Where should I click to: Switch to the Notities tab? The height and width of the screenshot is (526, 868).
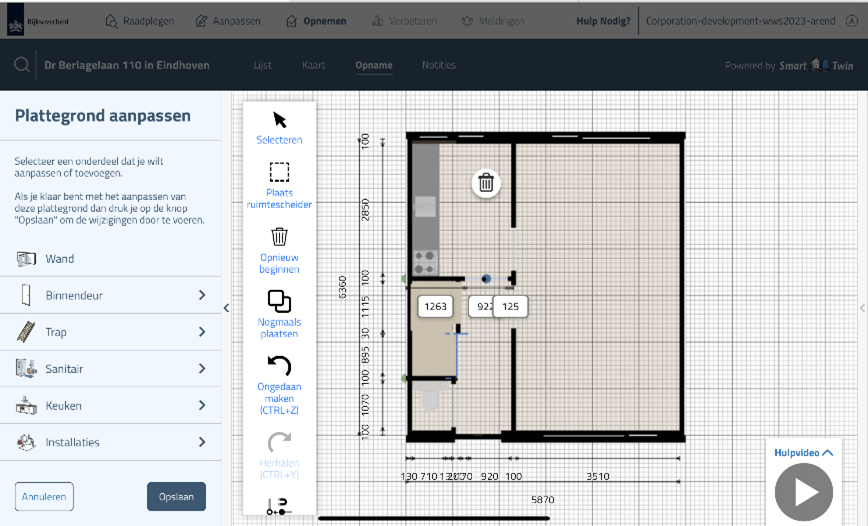[438, 65]
